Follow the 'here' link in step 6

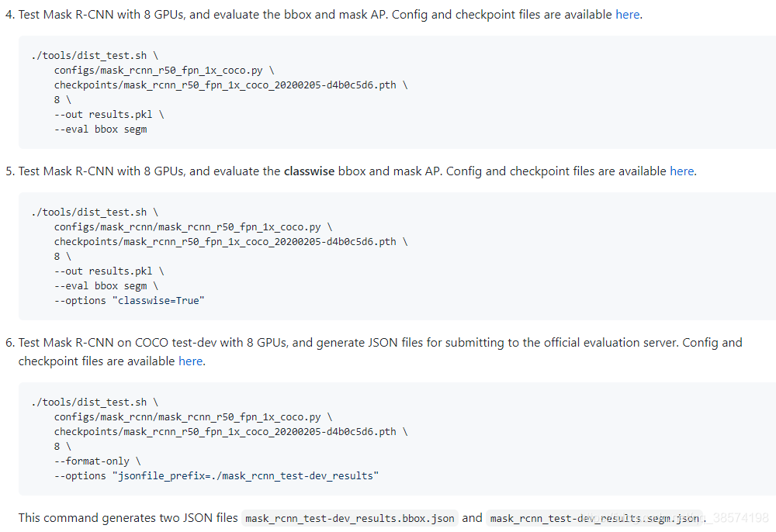coord(190,361)
